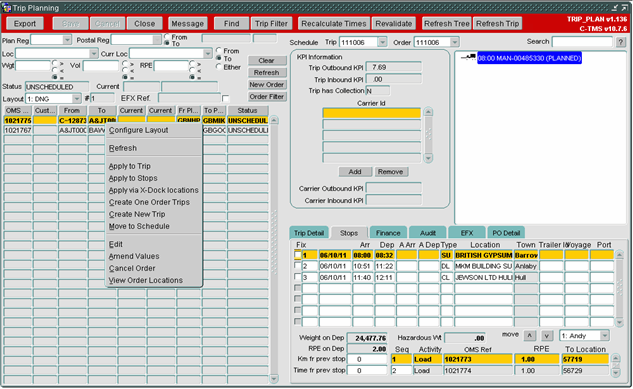Open the Schedule Trip 111006 dropdown
The height and width of the screenshot is (389, 633).
382,42
